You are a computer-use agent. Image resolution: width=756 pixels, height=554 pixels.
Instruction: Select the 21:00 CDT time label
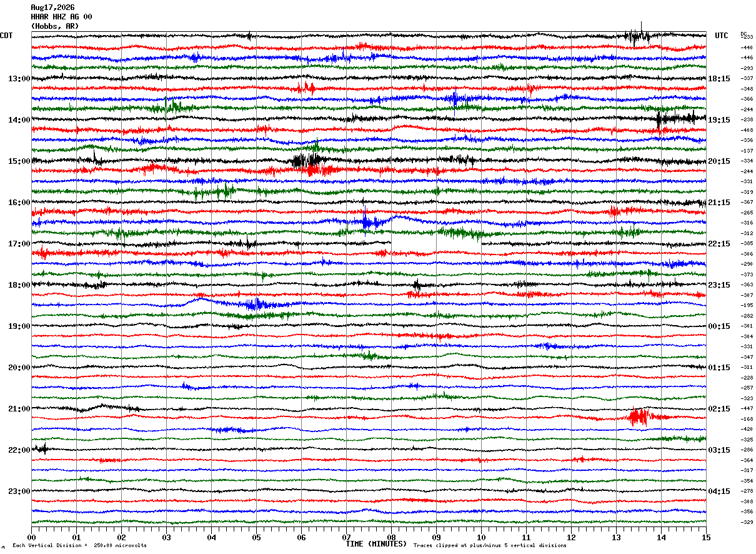pyautogui.click(x=19, y=409)
